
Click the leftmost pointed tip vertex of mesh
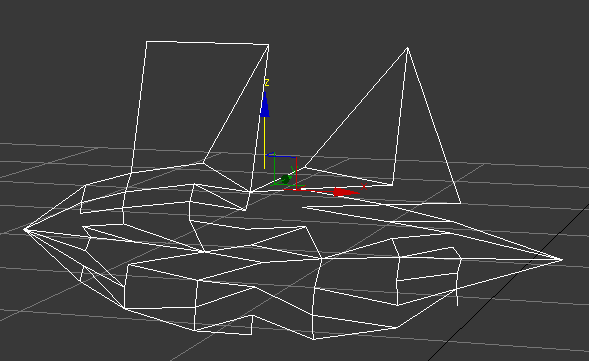pyautogui.click(x=26, y=229)
